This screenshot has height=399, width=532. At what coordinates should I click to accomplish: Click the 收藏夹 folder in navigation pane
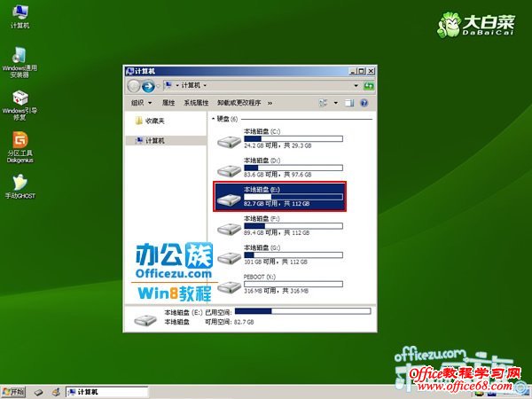tap(150, 121)
